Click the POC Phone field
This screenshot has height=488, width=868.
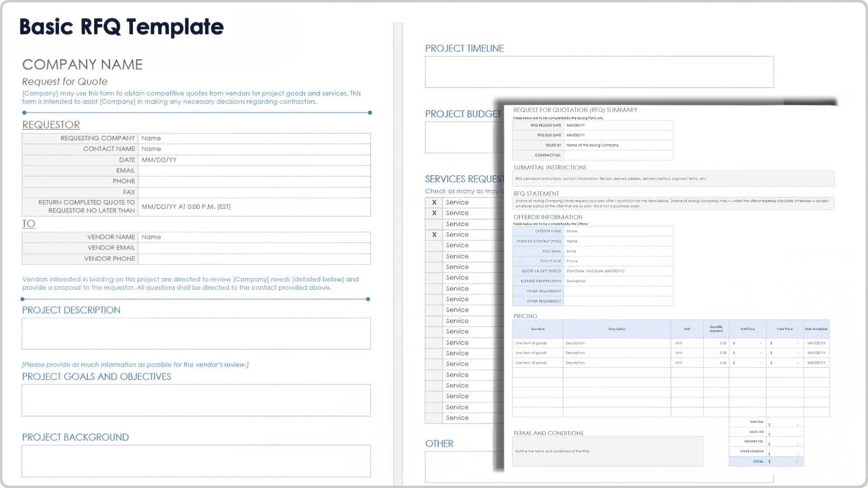pos(618,261)
